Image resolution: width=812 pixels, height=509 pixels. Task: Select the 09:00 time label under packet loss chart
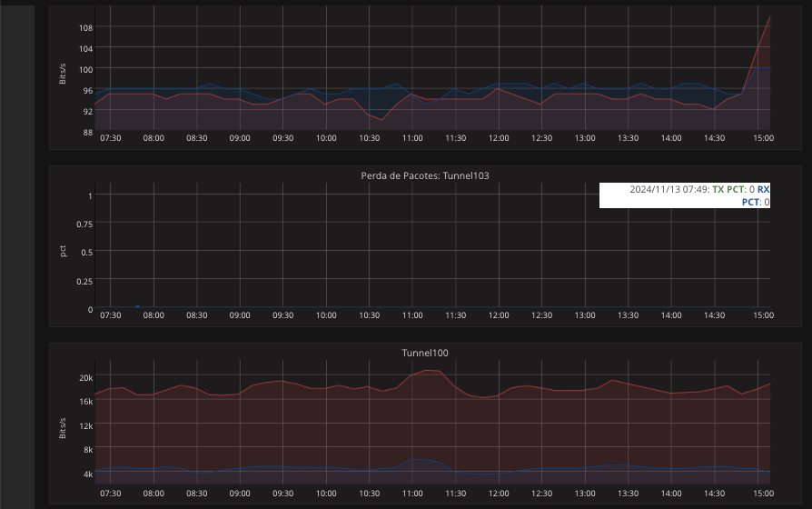(240, 315)
